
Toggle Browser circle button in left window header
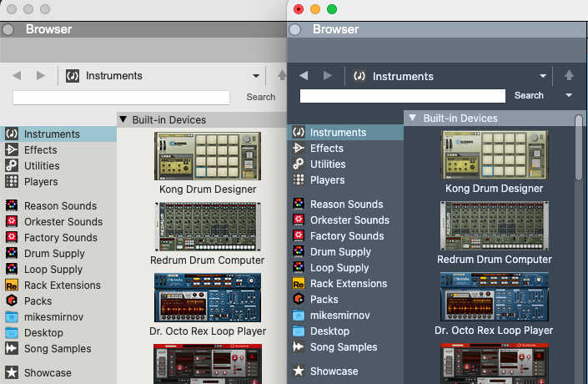tap(8, 29)
